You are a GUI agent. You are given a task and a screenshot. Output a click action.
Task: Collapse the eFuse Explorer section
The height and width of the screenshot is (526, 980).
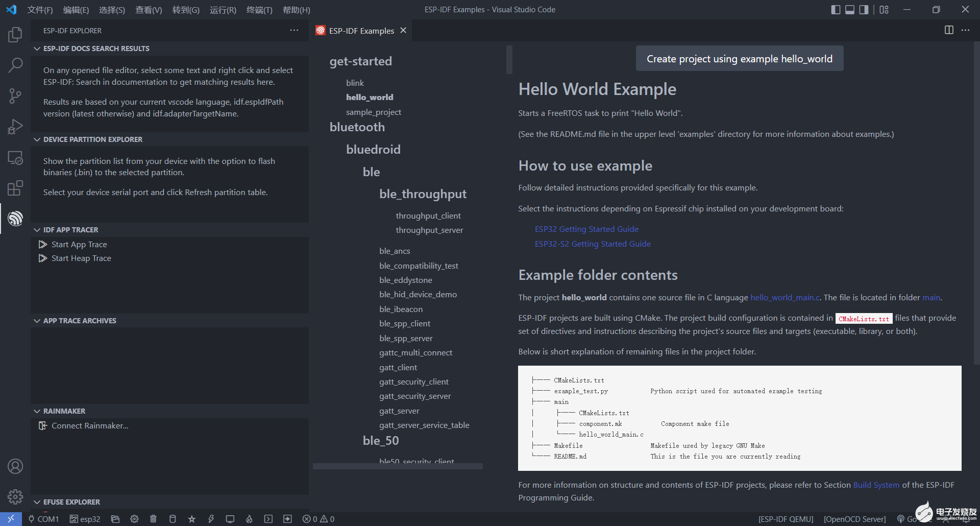[169, 502]
